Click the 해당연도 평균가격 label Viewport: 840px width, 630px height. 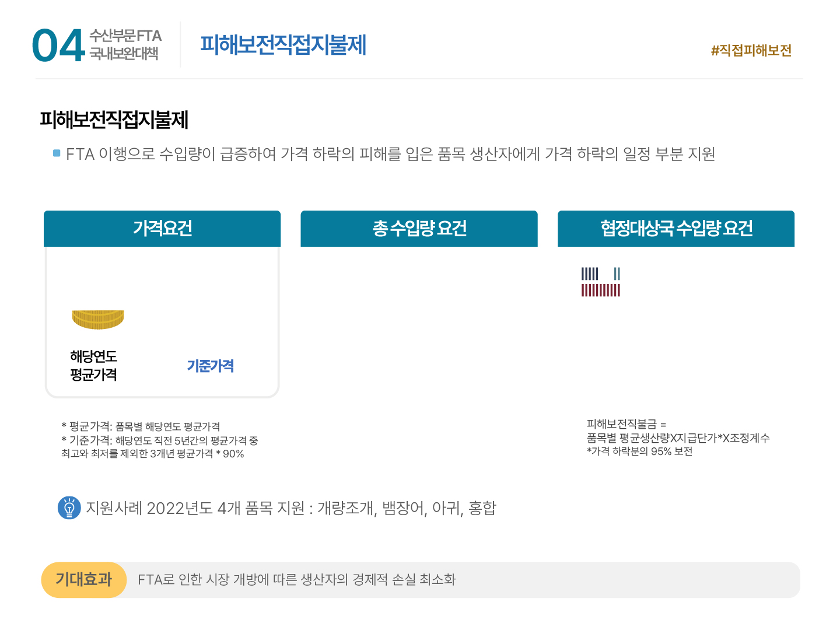[x=94, y=365]
